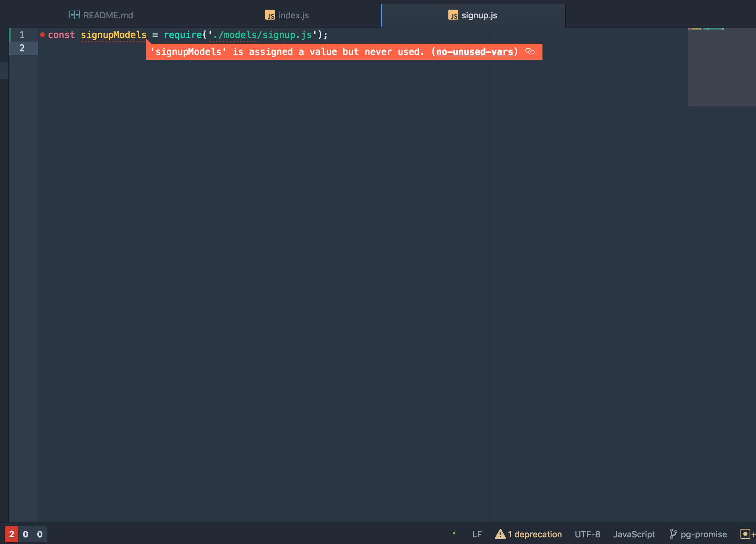Click the JS icon on the signup.js tab
Viewport: 756px width, 544px height.
click(x=453, y=15)
